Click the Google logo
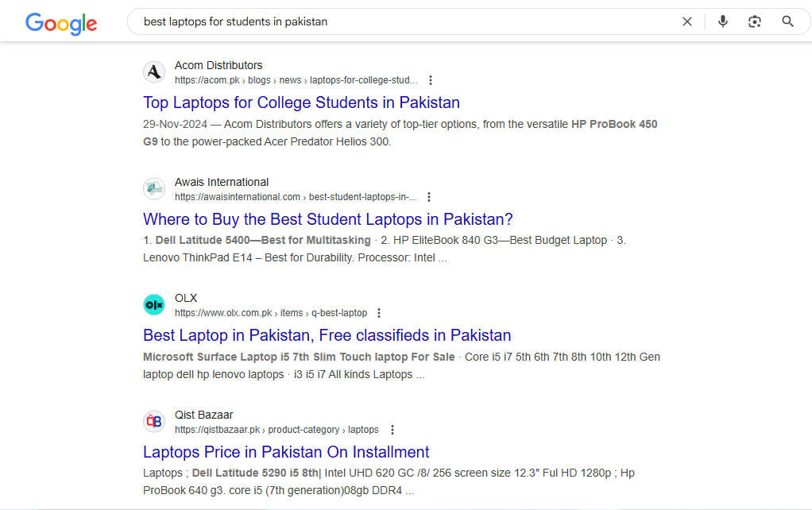 point(61,23)
